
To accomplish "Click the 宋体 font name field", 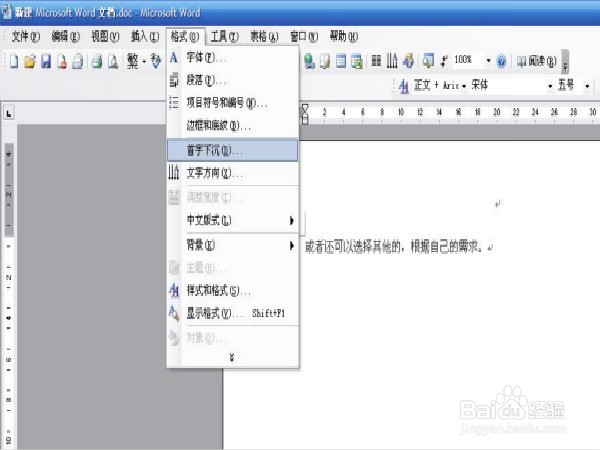I will click(x=507, y=85).
